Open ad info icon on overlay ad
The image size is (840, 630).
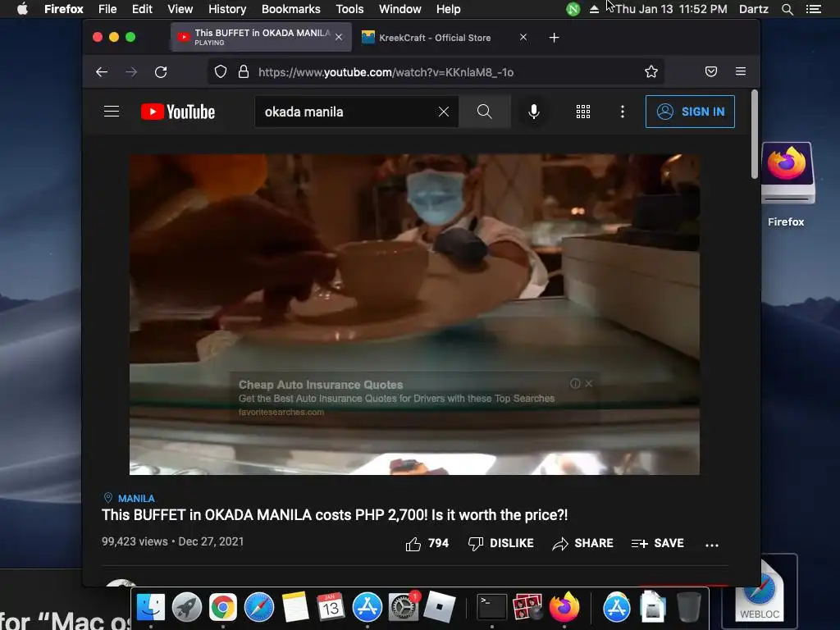[575, 384]
